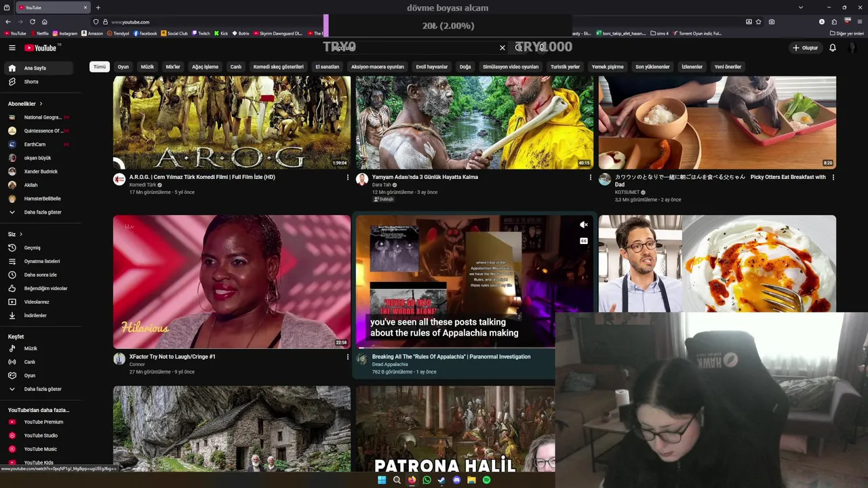Select the Müzik filter chip
This screenshot has width=868, height=488.
[x=147, y=66]
